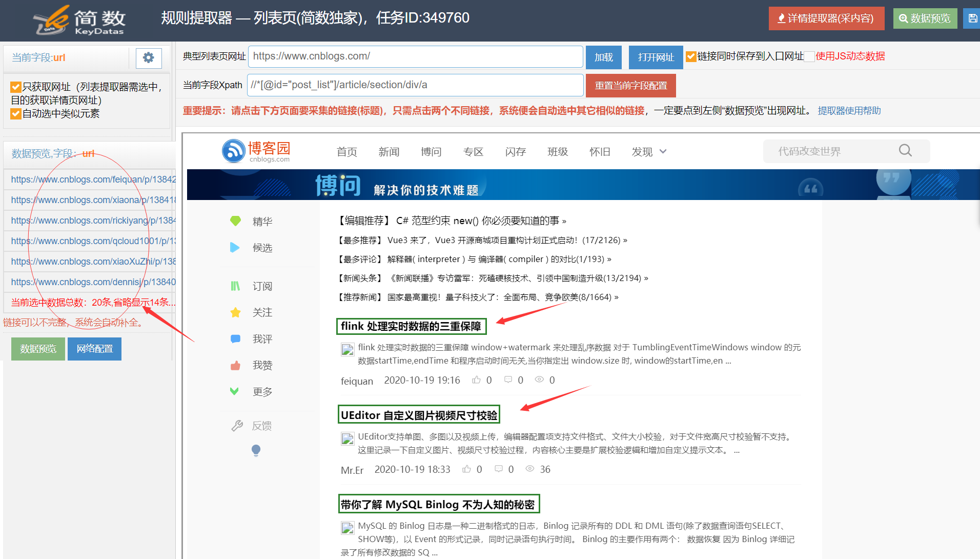Image resolution: width=980 pixels, height=559 pixels.
Task: Click the 博问 banner image
Action: (x=583, y=185)
